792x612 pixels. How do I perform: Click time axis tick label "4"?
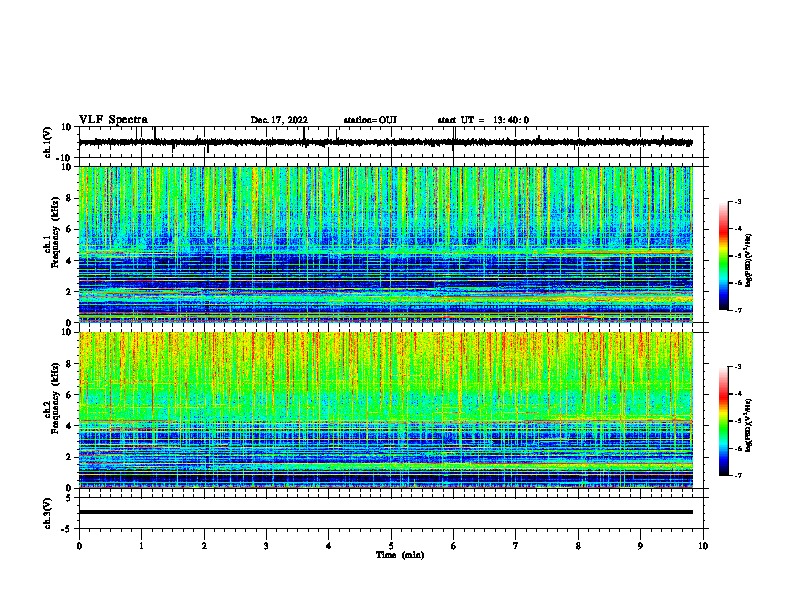coord(329,546)
